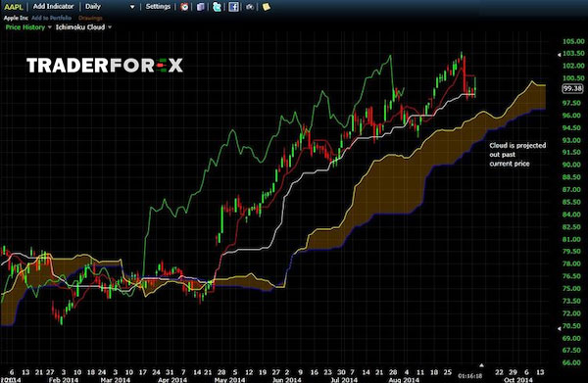The image size is (588, 383).
Task: Click the chain link icon in toolbar
Action: tap(250, 7)
